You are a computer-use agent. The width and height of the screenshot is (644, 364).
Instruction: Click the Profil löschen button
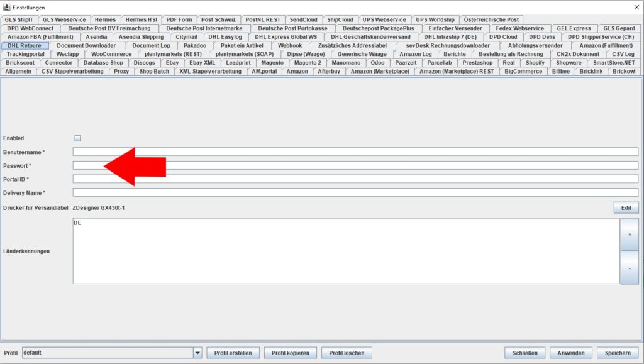pos(347,353)
